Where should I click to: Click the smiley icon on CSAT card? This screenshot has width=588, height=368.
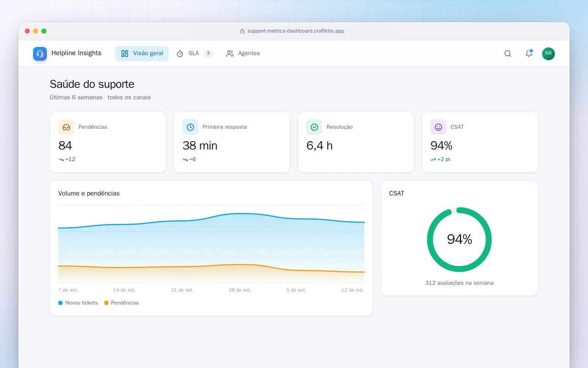point(438,127)
